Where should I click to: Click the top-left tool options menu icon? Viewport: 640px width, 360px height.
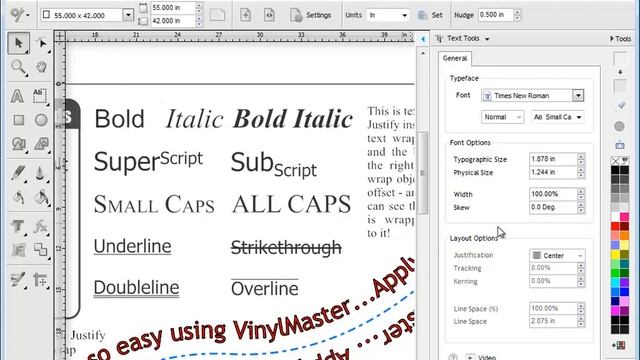[x=19, y=15]
